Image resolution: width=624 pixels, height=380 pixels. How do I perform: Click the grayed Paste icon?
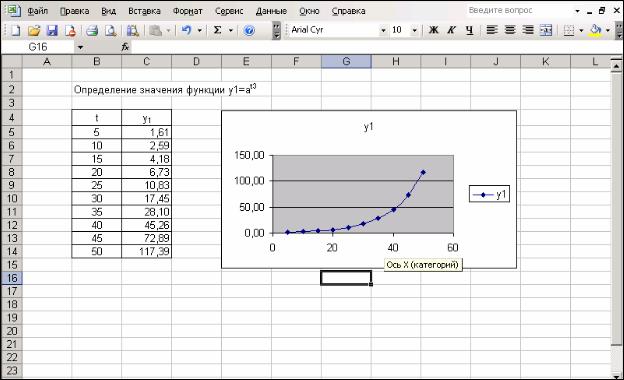[x=156, y=30]
